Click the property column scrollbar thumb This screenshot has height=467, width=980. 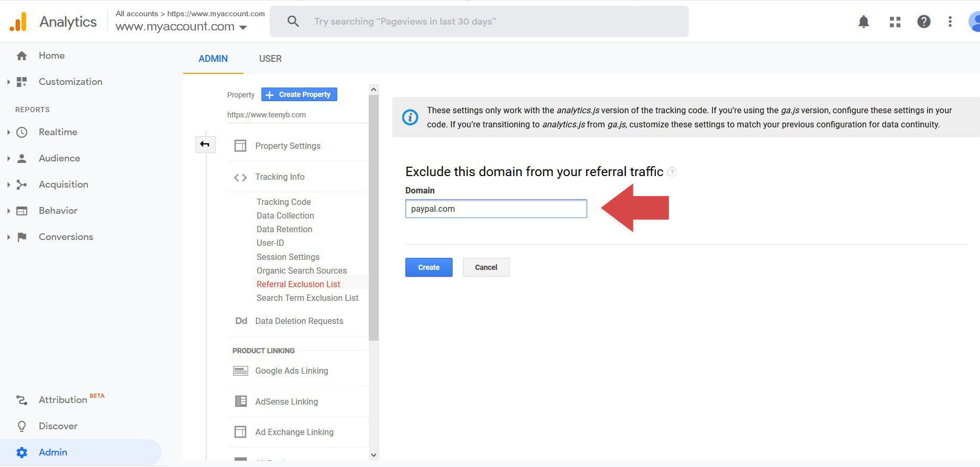click(x=373, y=218)
